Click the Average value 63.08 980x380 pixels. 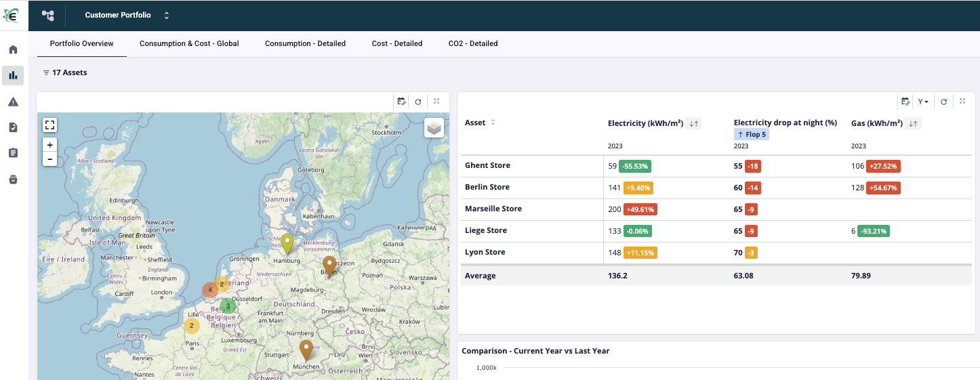pos(743,276)
